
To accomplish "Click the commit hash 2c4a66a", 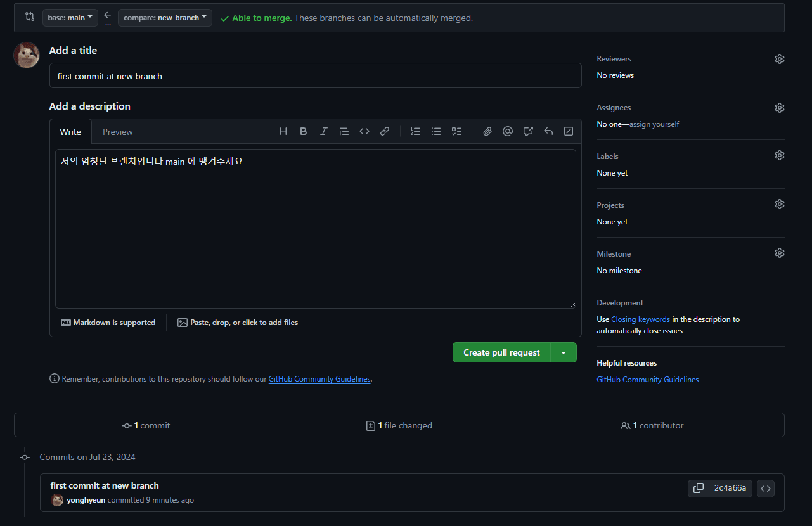I will coord(730,488).
